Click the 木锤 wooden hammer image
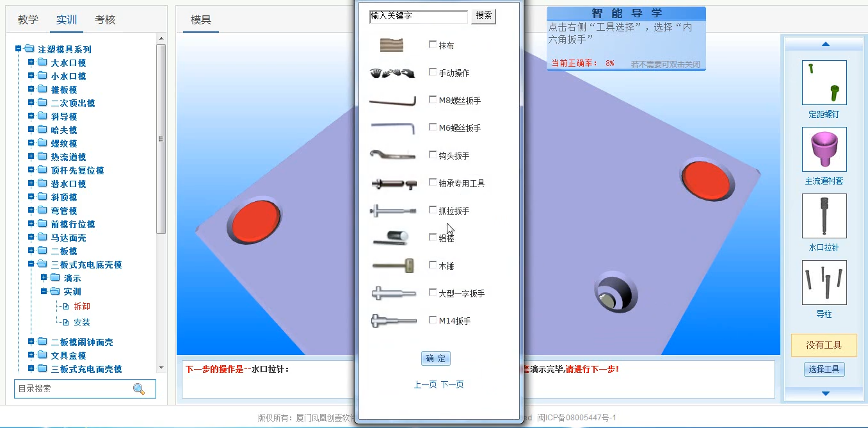The image size is (868, 428). (392, 265)
